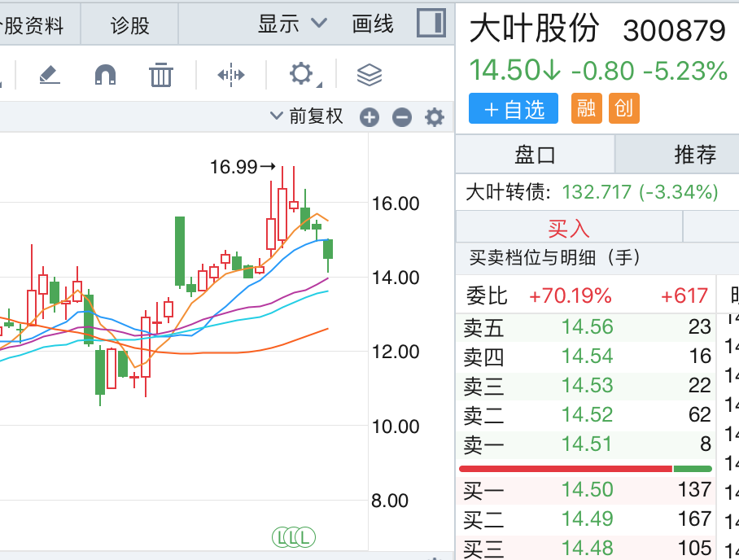Toggle the 创 ChiNext badge
The image size is (739, 560).
tap(623, 108)
